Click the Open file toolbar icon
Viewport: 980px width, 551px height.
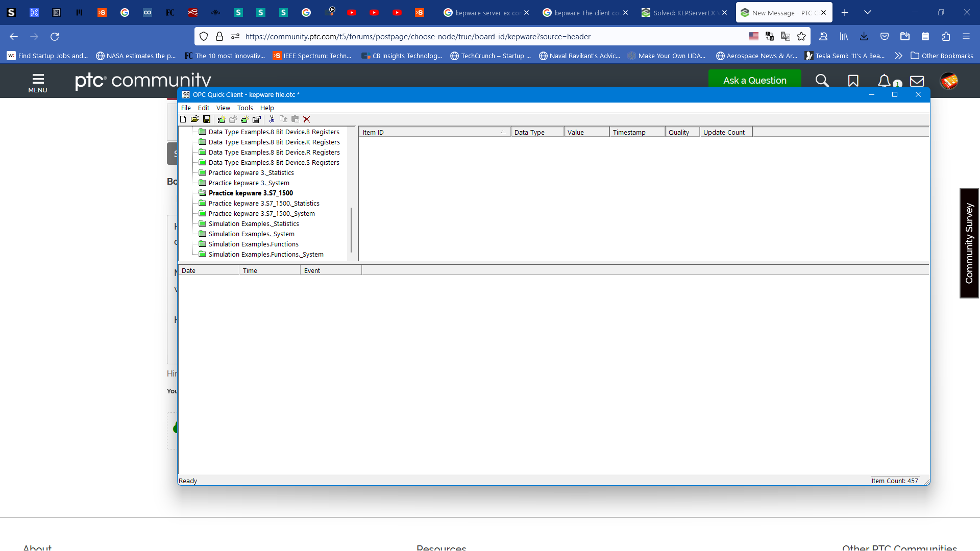(194, 119)
